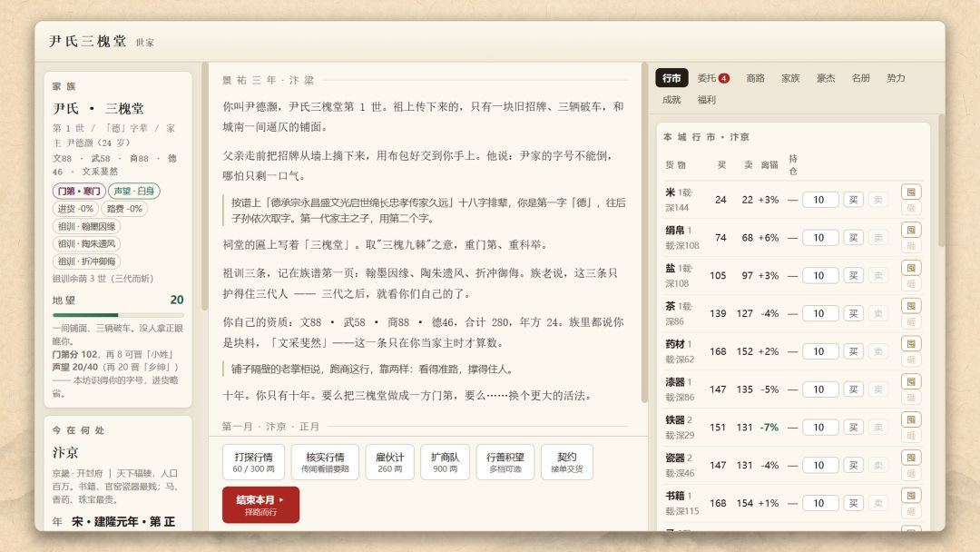The image size is (980, 552).
Task: Click the 绢帛 deviation +6%
Action: 769,238
